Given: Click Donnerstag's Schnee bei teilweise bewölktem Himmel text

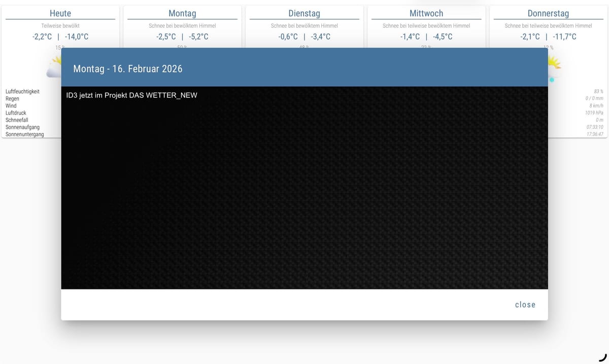Looking at the screenshot, I should [548, 25].
